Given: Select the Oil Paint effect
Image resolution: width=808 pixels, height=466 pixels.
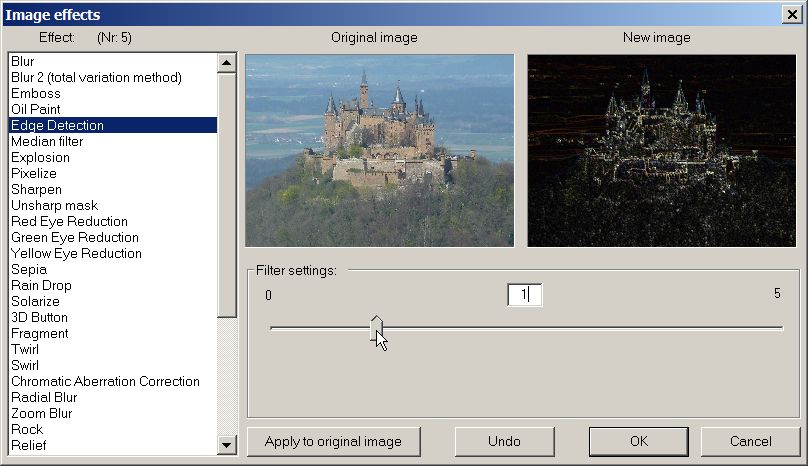Looking at the screenshot, I should tap(36, 110).
